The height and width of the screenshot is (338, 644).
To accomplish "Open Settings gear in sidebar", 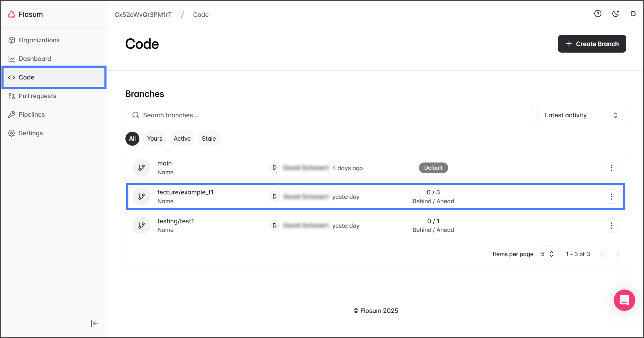I will click(x=30, y=133).
